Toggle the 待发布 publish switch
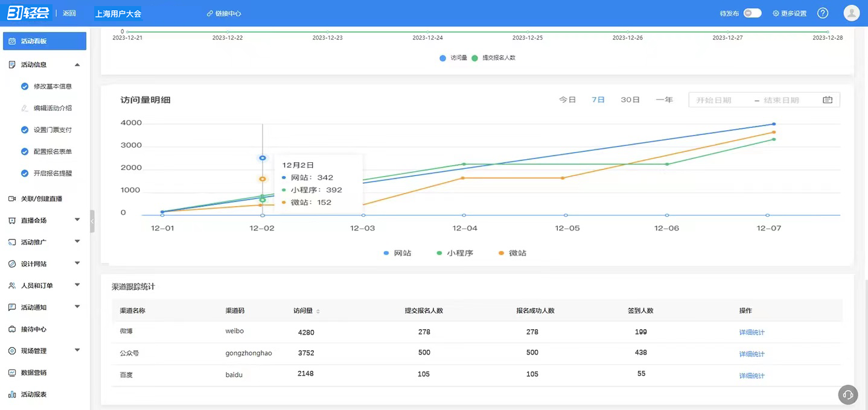868x410 pixels. 752,13
